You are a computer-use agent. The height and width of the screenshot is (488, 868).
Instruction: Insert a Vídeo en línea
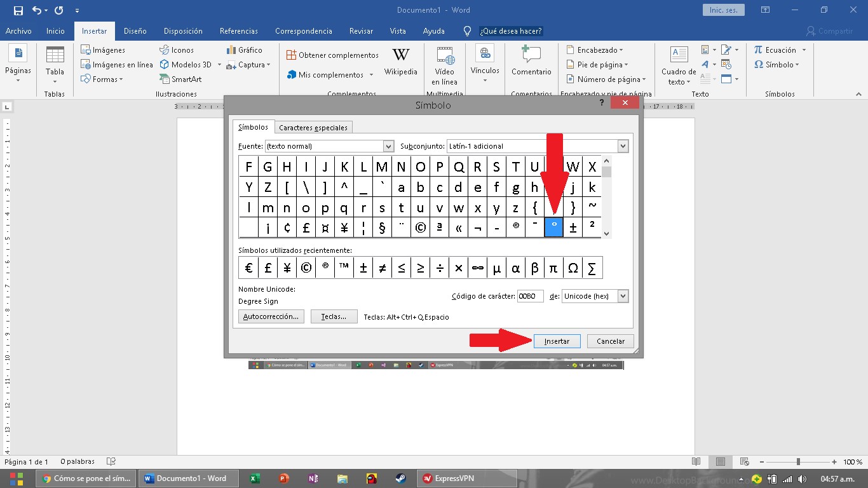pos(444,64)
